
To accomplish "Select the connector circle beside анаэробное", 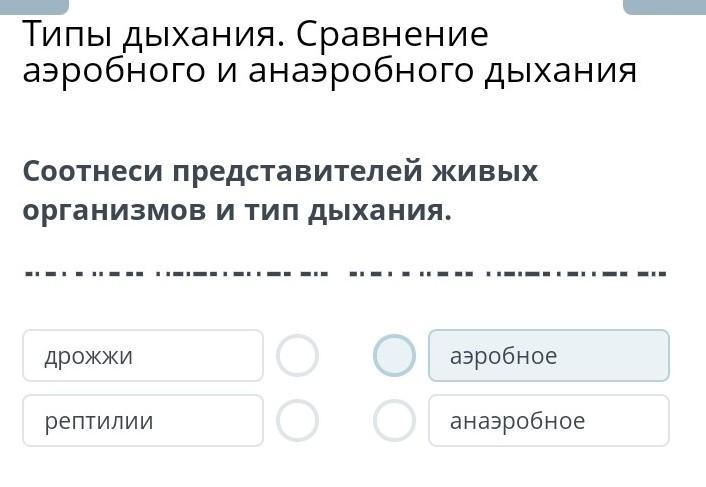I will (394, 421).
